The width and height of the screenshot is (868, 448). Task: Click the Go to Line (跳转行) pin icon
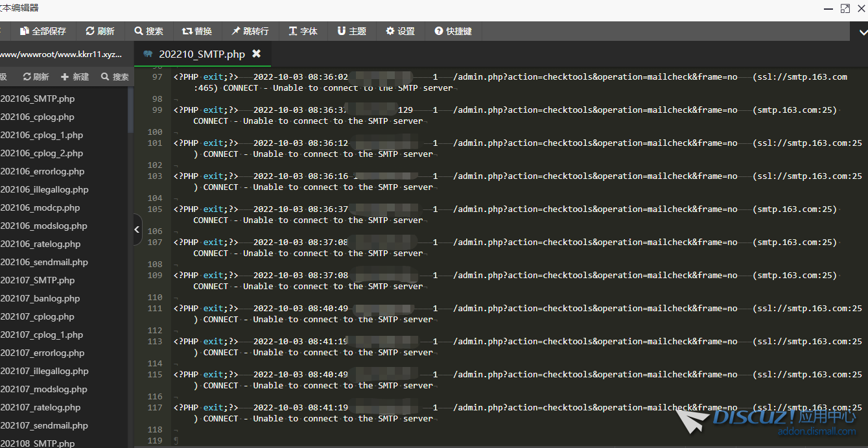[x=236, y=31]
